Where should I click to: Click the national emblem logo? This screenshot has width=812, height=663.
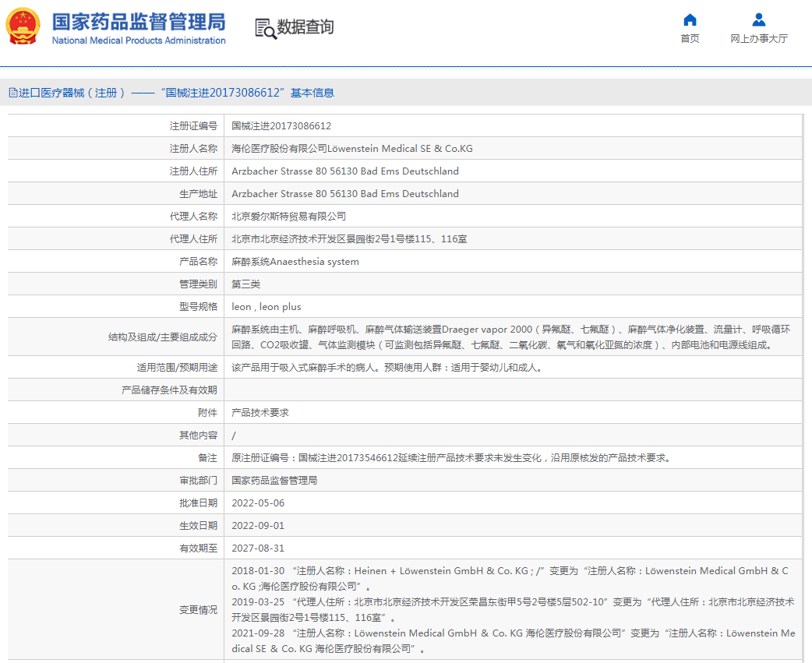click(x=23, y=26)
